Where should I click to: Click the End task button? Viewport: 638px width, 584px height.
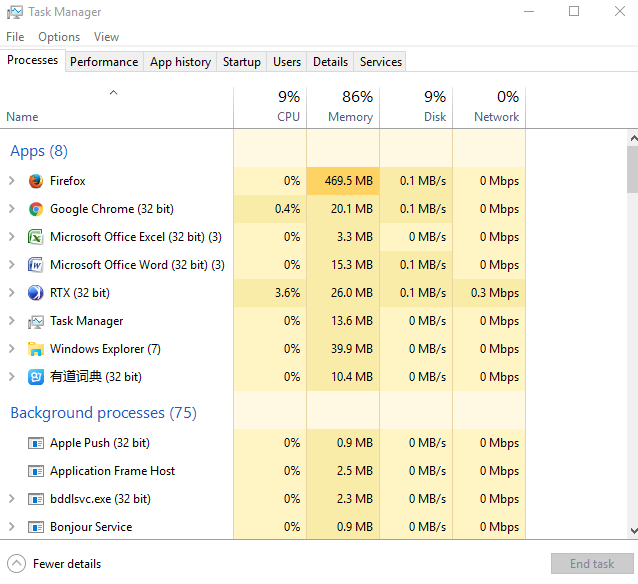592,564
